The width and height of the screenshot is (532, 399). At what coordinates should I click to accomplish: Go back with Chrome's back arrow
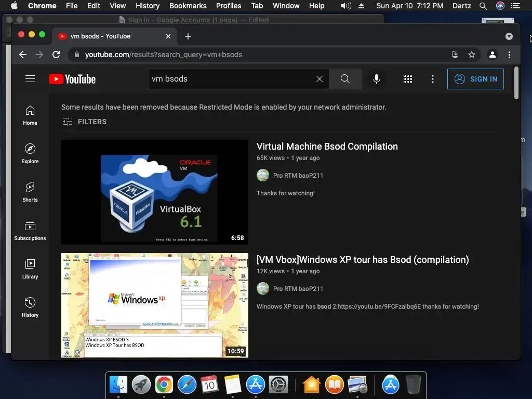(23, 55)
